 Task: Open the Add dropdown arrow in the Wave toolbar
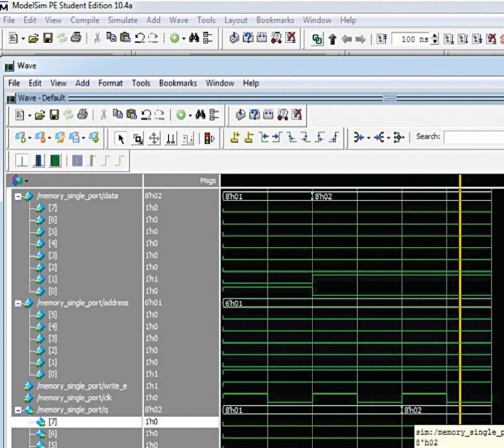click(190, 115)
